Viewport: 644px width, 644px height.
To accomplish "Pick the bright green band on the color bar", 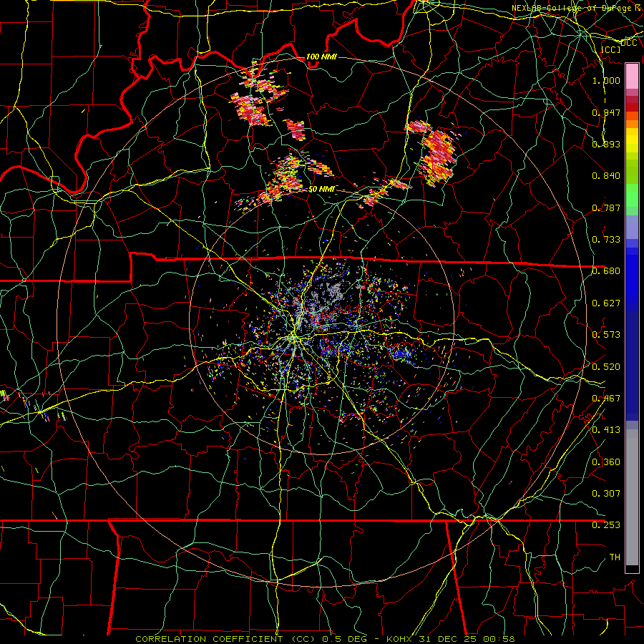I will [632, 195].
